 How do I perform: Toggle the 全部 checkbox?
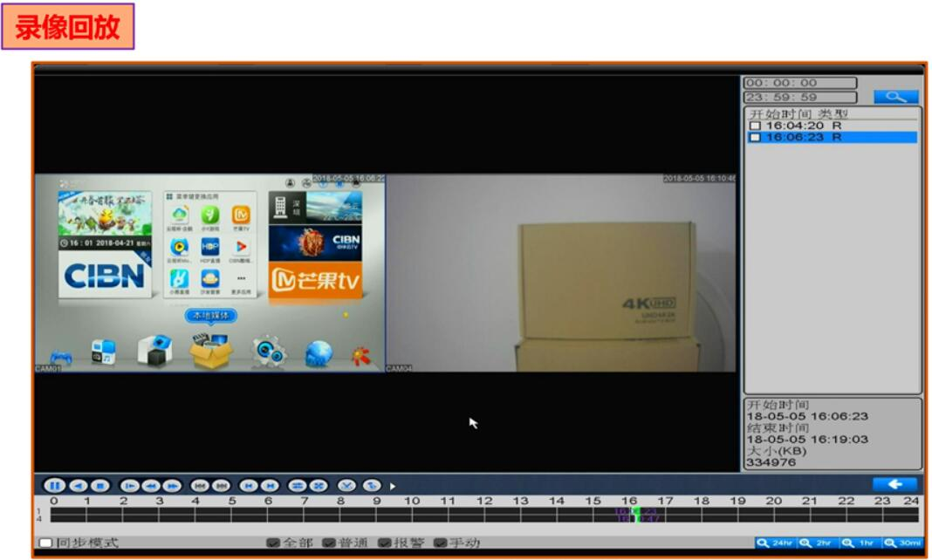point(273,543)
